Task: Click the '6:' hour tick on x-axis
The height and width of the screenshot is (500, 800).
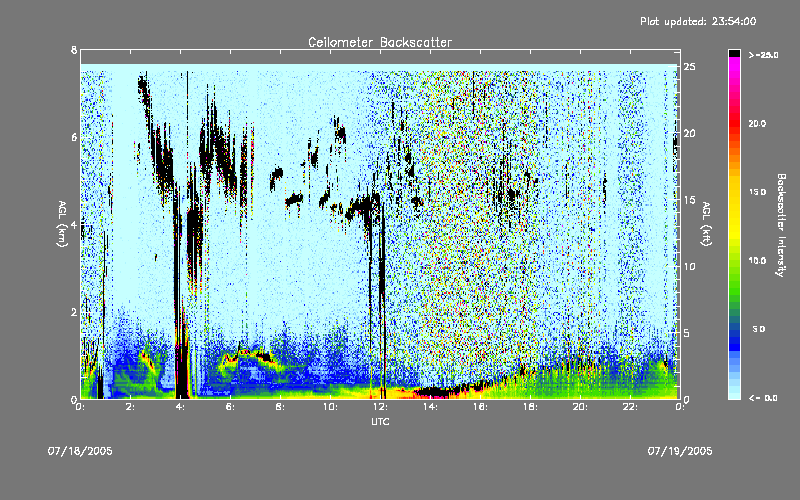Action: click(230, 407)
